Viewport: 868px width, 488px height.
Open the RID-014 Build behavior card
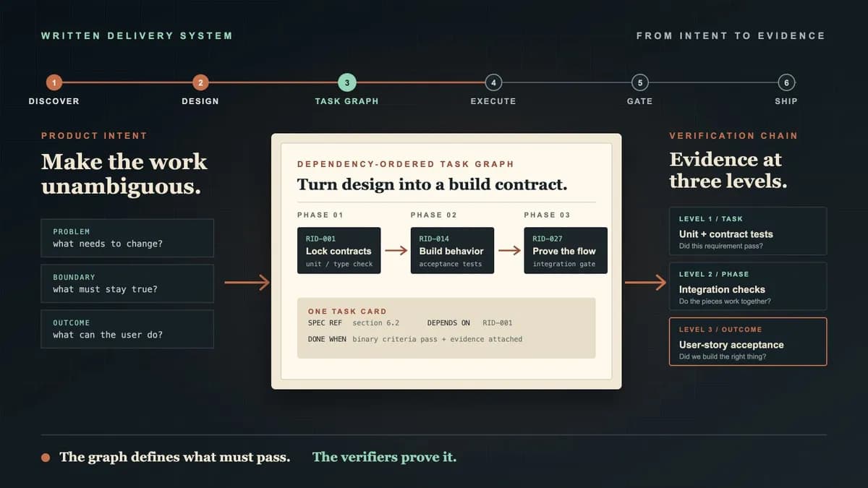click(452, 251)
